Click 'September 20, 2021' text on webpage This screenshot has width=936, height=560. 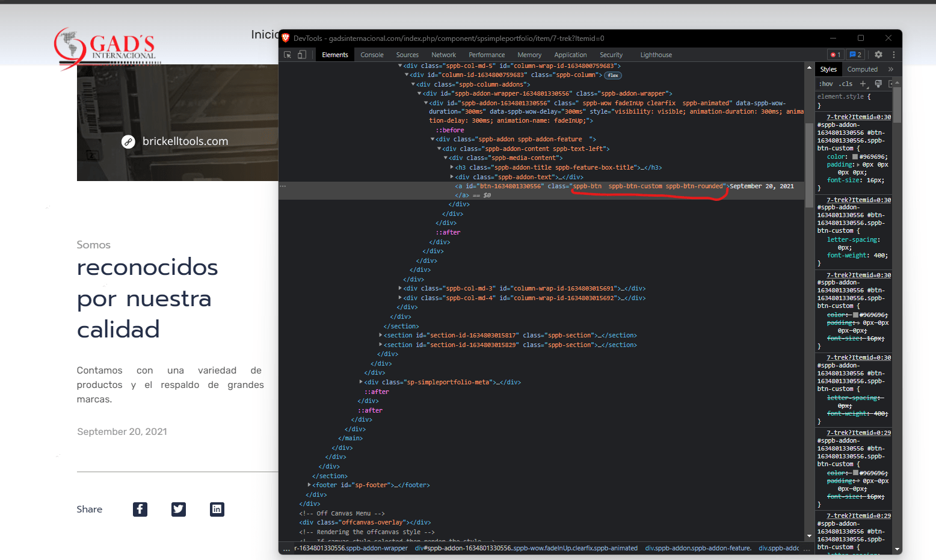122,432
